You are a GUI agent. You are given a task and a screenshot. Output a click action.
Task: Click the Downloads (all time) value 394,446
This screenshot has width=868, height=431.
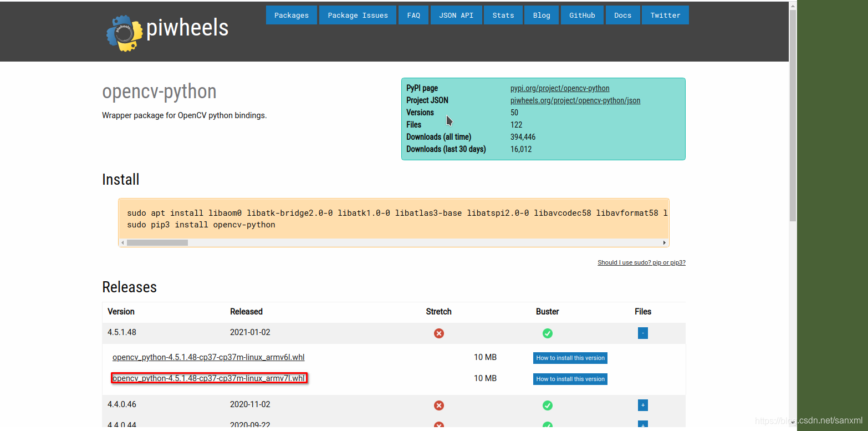(523, 137)
